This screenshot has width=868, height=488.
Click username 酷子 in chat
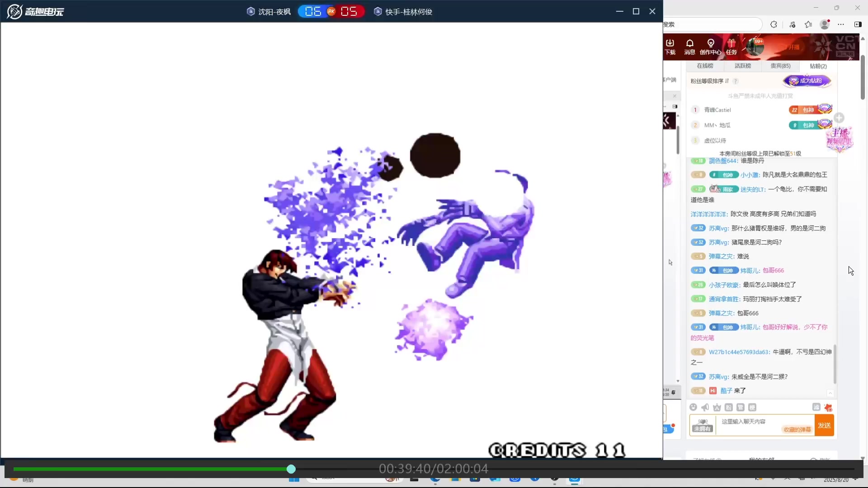click(x=726, y=391)
